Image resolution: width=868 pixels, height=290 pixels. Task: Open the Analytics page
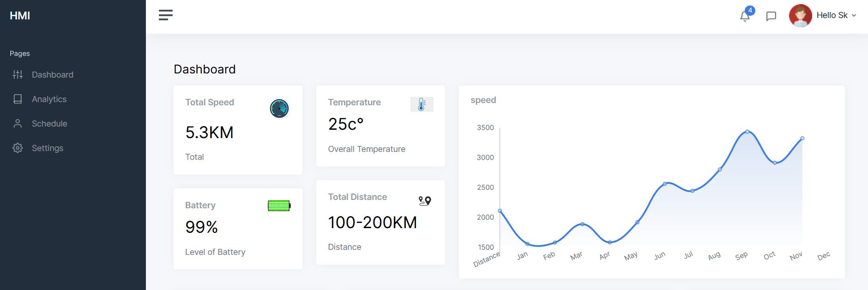49,99
